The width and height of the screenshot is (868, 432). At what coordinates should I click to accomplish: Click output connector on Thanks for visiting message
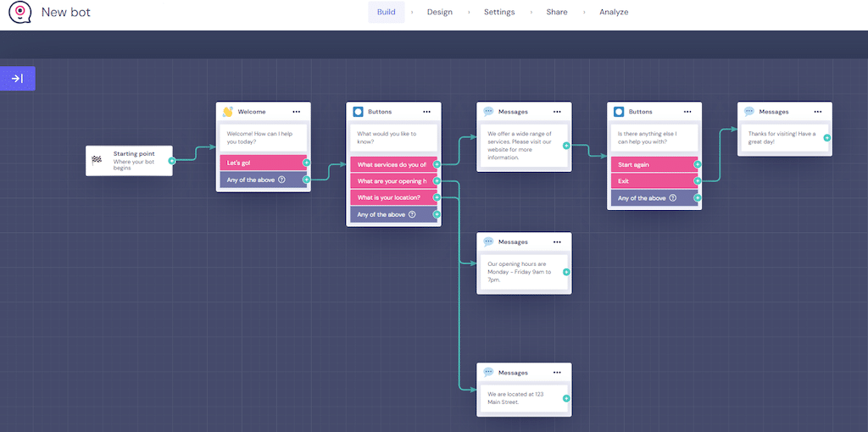click(826, 137)
